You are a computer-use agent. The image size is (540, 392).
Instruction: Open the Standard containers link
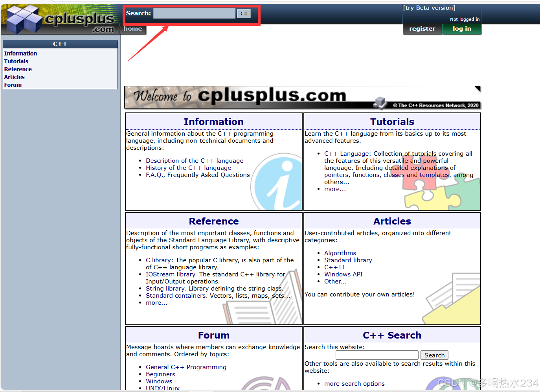point(176,296)
